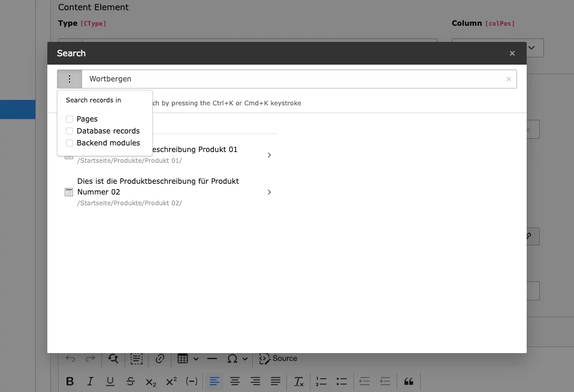The image size is (574, 392).
Task: Insert a block quote
Action: (409, 381)
